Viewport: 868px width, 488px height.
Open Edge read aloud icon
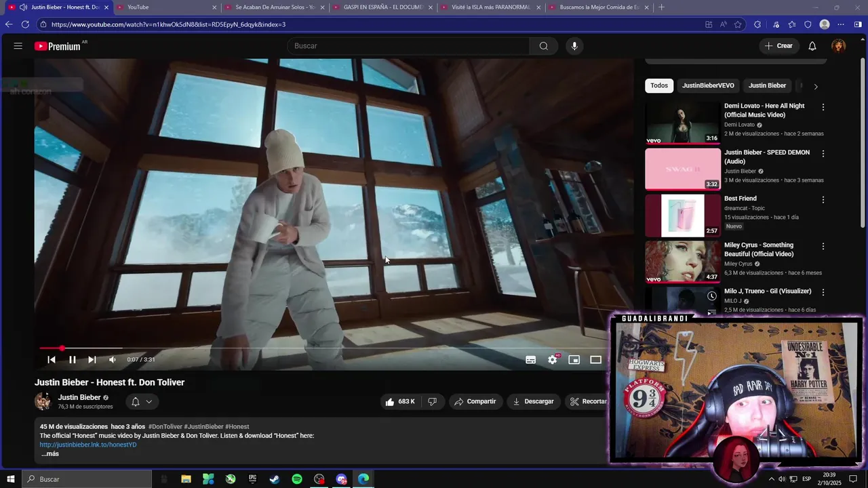click(x=724, y=24)
